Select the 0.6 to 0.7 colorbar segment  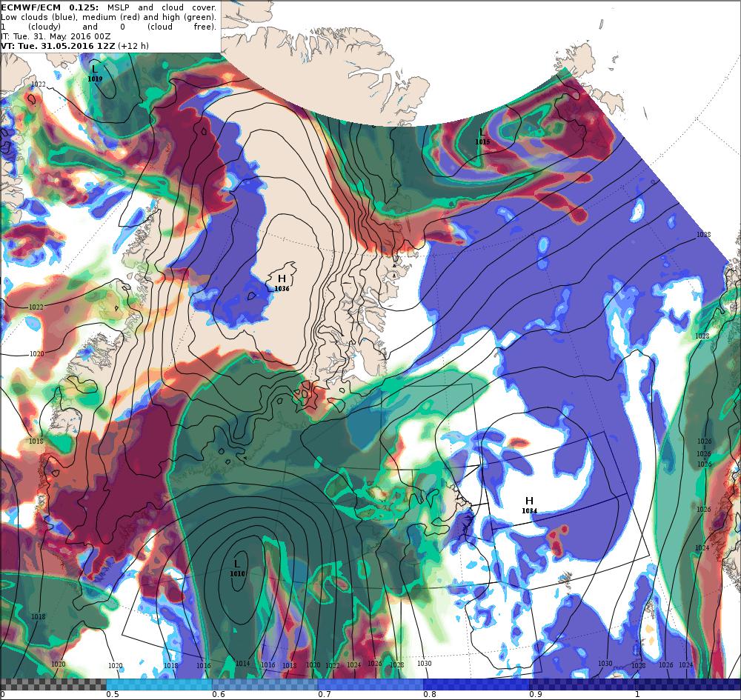pos(265,684)
